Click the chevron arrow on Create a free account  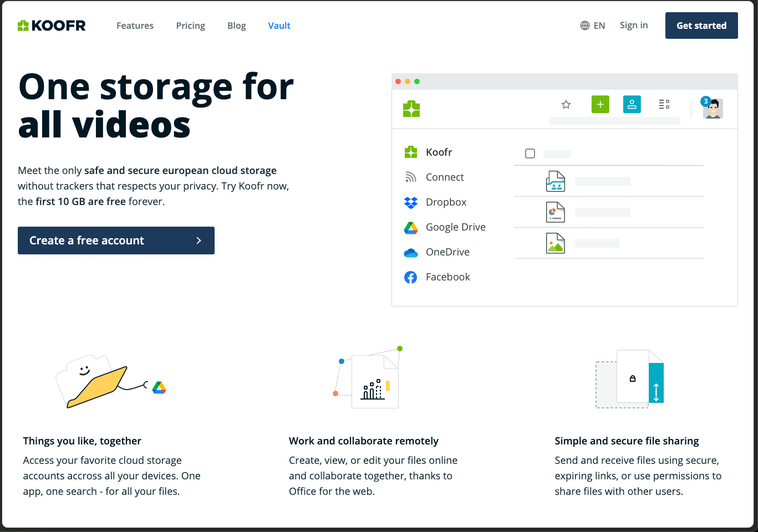point(199,241)
